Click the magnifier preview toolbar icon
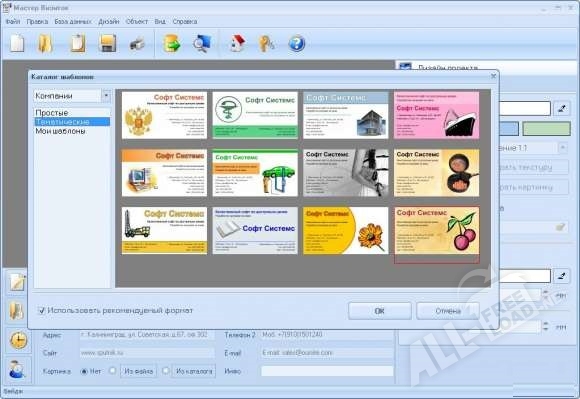The image size is (580, 399). pyautogui.click(x=202, y=43)
